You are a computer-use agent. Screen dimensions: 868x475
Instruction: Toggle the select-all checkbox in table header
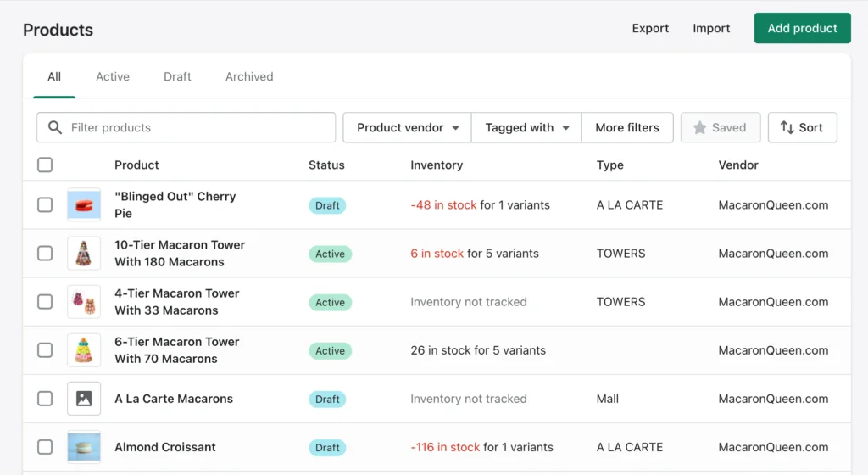pos(45,165)
